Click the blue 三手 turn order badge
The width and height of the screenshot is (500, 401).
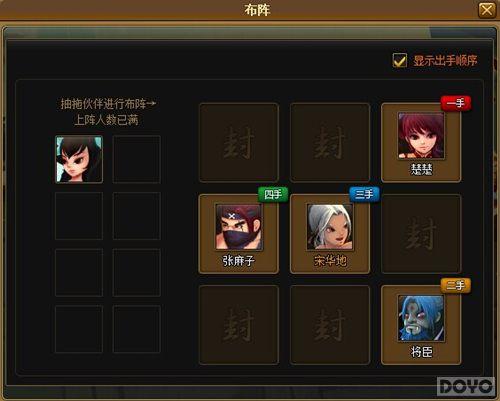pos(364,194)
